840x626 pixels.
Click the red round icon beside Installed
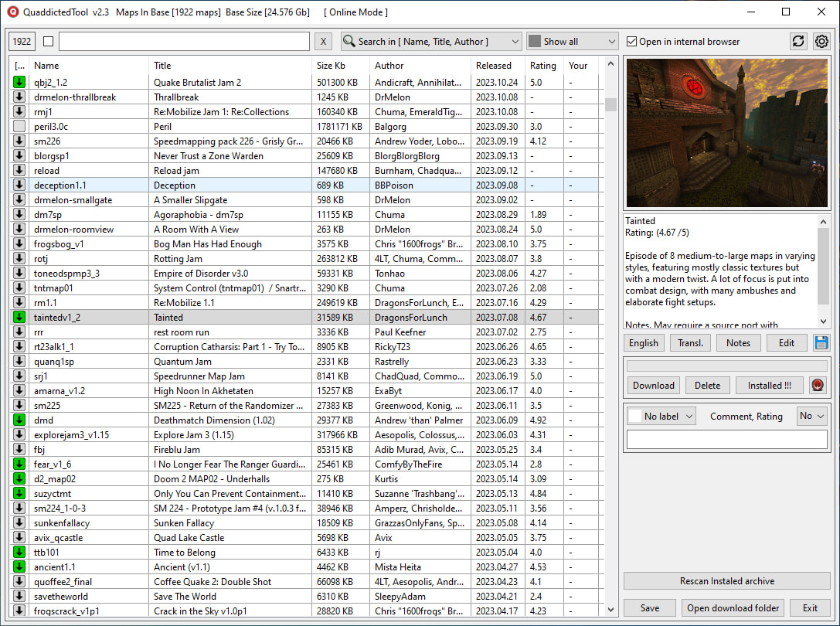817,385
